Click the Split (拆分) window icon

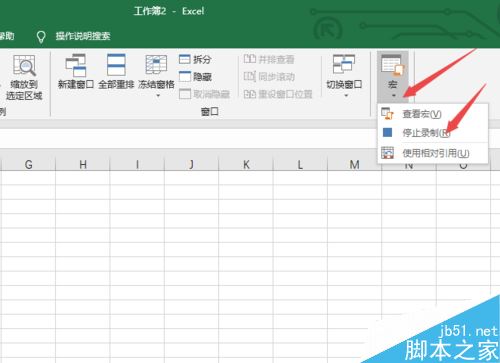click(185, 59)
